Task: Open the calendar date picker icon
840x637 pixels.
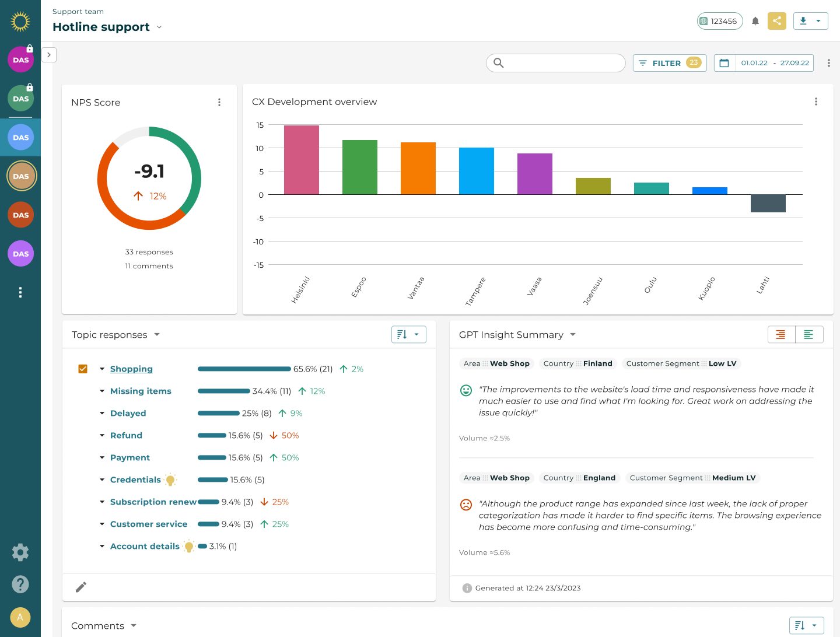Action: 724,62
